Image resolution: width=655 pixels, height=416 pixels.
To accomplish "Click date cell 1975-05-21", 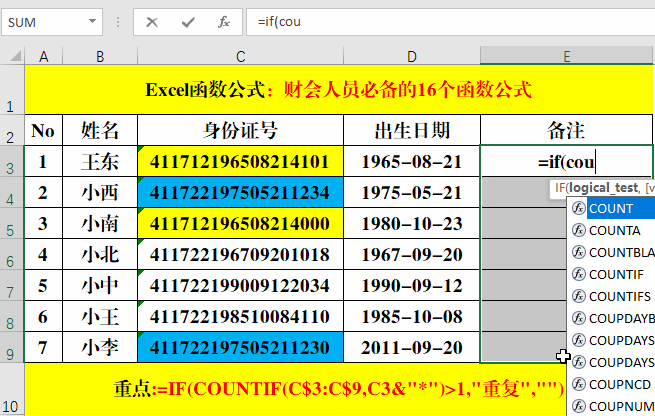I will (412, 192).
